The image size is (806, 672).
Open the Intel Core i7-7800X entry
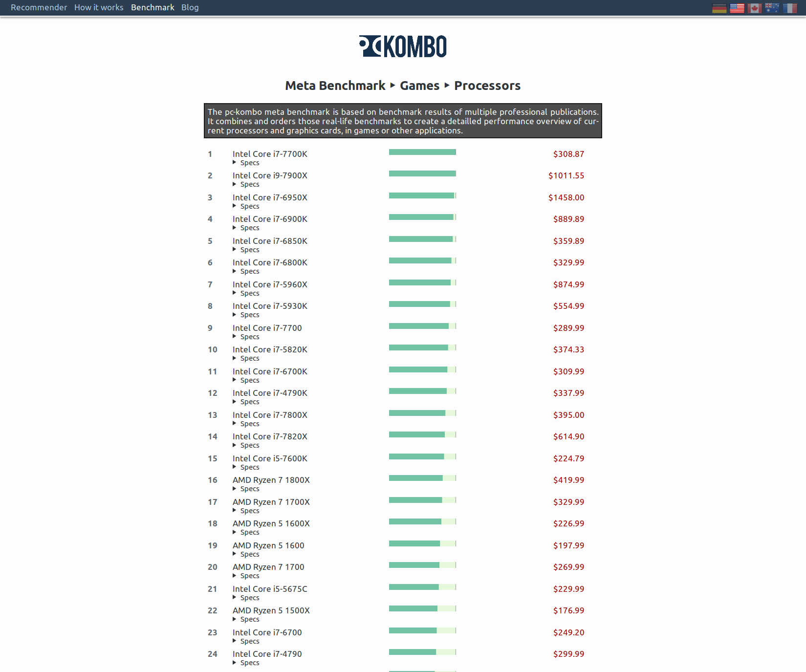[x=270, y=415]
